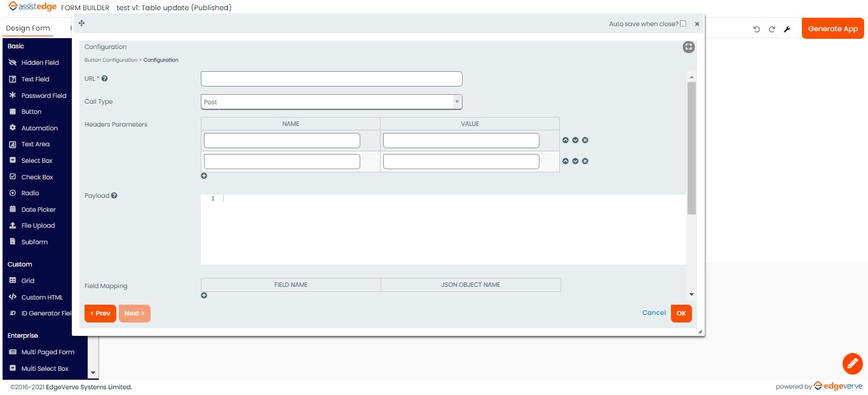Click into the URL input field
The image size is (868, 395).
tap(331, 79)
